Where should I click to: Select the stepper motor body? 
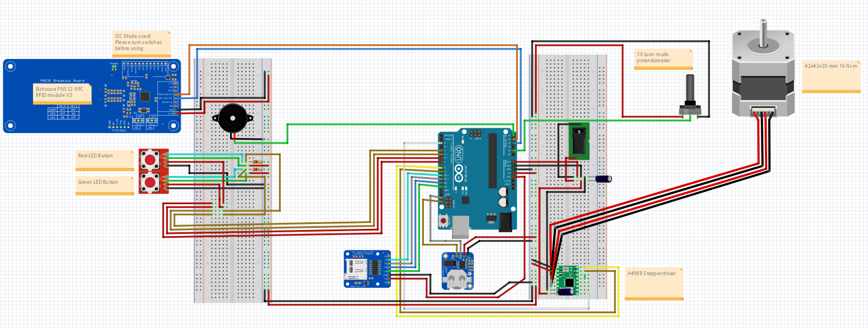763,73
